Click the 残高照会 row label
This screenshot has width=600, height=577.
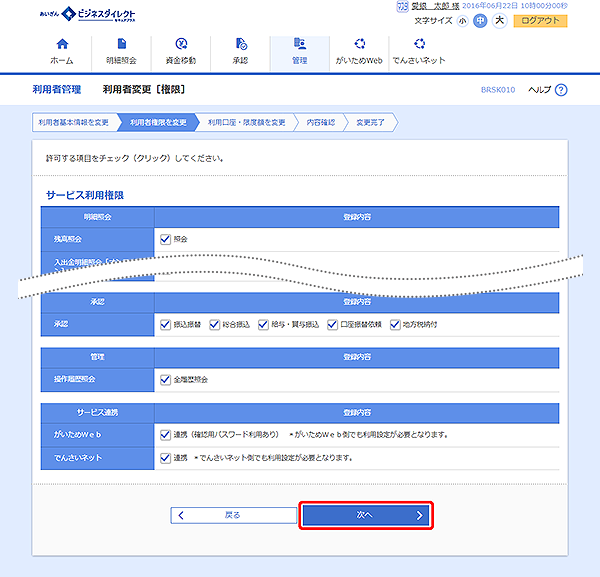point(68,239)
